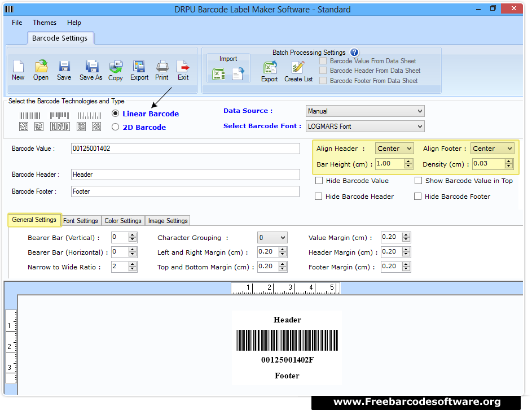Increase Footer Margin (cm) value
The width and height of the screenshot is (532, 410).
[406, 264]
